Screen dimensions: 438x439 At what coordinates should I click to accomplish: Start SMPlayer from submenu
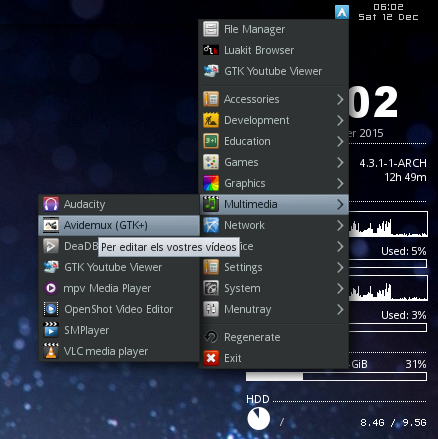[x=119, y=330]
